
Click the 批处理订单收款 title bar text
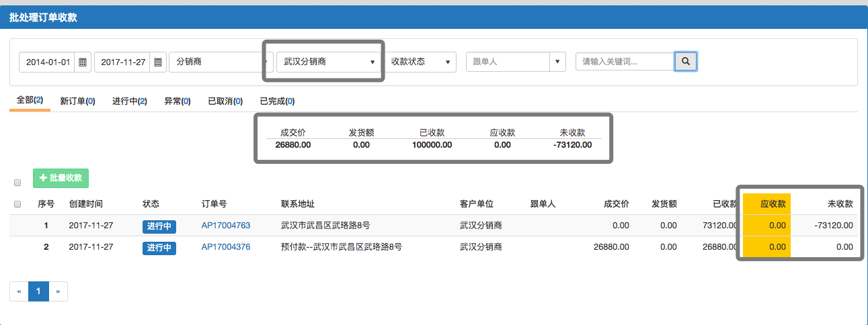click(x=43, y=17)
